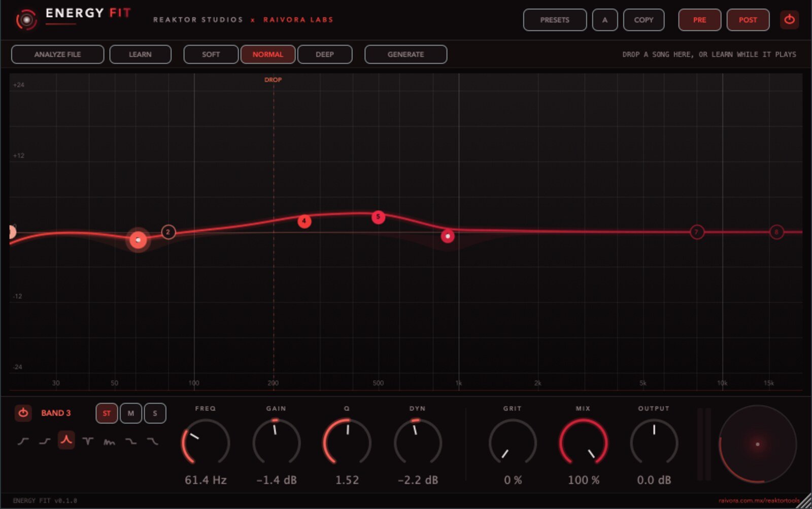Select EQ band node 4 on the curve
The width and height of the screenshot is (812, 509).
[304, 221]
